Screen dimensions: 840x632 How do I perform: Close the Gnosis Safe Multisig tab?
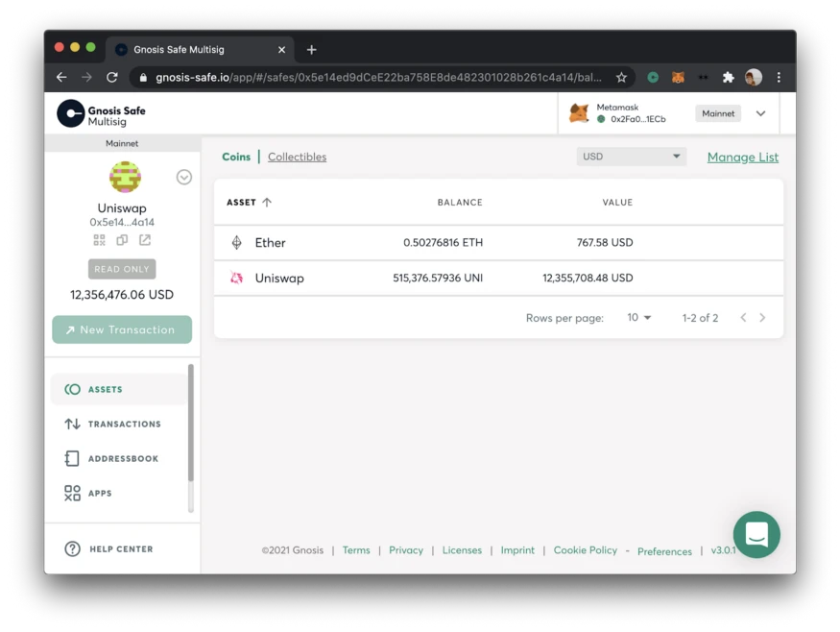(x=282, y=50)
